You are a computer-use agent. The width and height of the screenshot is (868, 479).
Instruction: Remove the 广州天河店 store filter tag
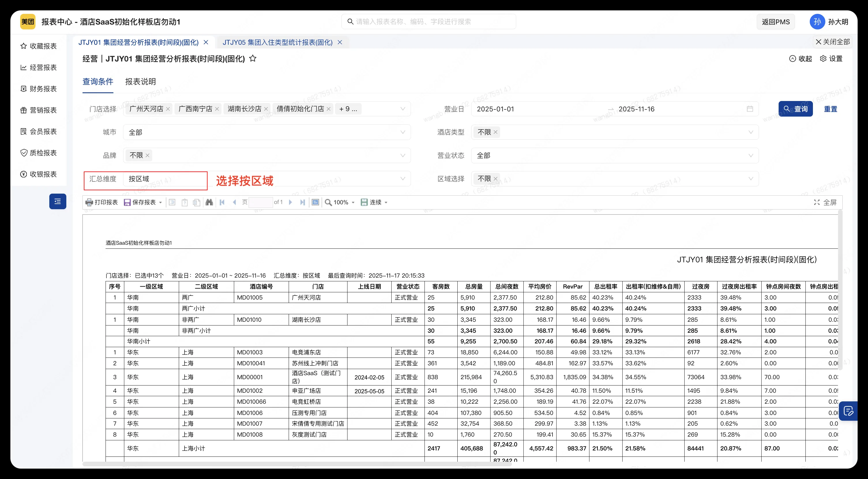coord(168,109)
